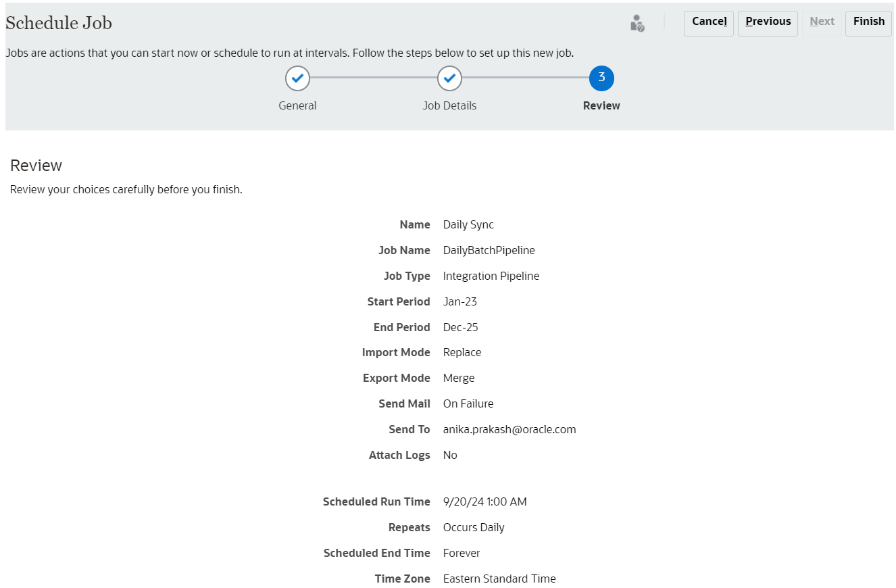Click the Daily Sync name value
The image size is (896, 588).
(x=468, y=225)
